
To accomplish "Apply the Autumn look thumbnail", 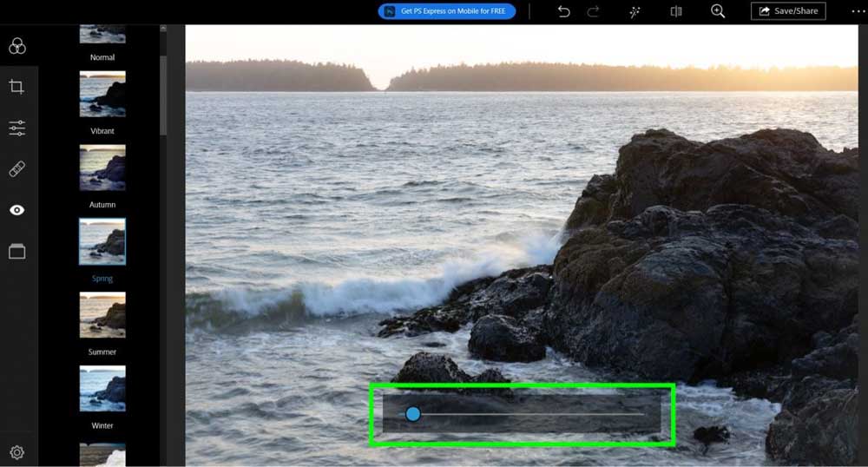I will [102, 168].
